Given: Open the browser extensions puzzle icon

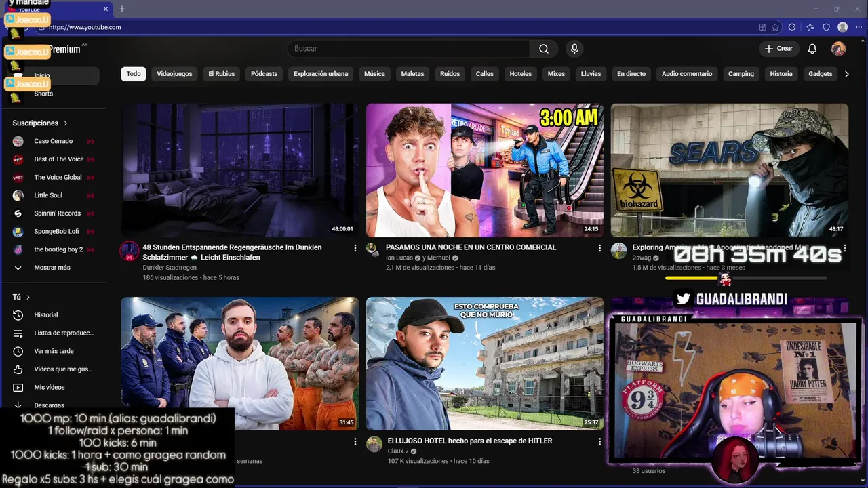Looking at the screenshot, I should (x=792, y=27).
